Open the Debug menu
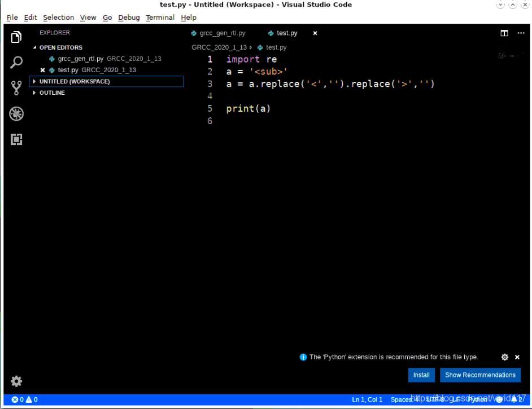 pyautogui.click(x=129, y=17)
